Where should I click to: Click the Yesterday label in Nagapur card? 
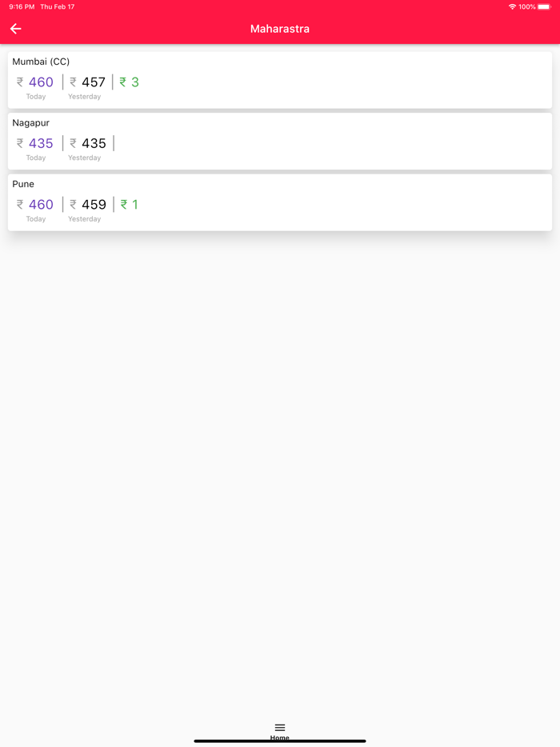(84, 158)
